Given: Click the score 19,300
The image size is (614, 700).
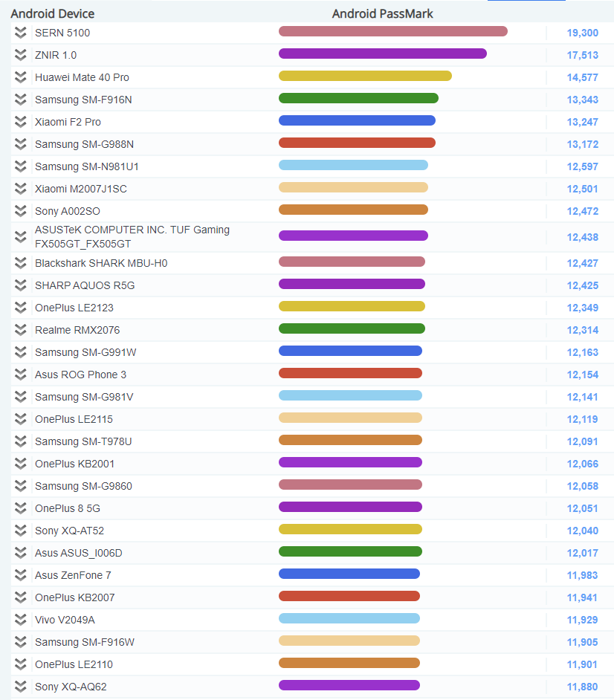Looking at the screenshot, I should pyautogui.click(x=582, y=33).
